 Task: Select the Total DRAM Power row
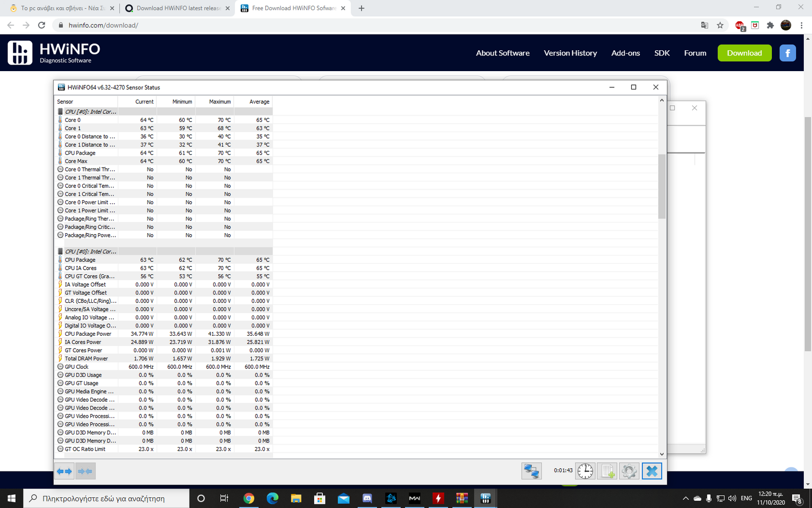pyautogui.click(x=164, y=358)
